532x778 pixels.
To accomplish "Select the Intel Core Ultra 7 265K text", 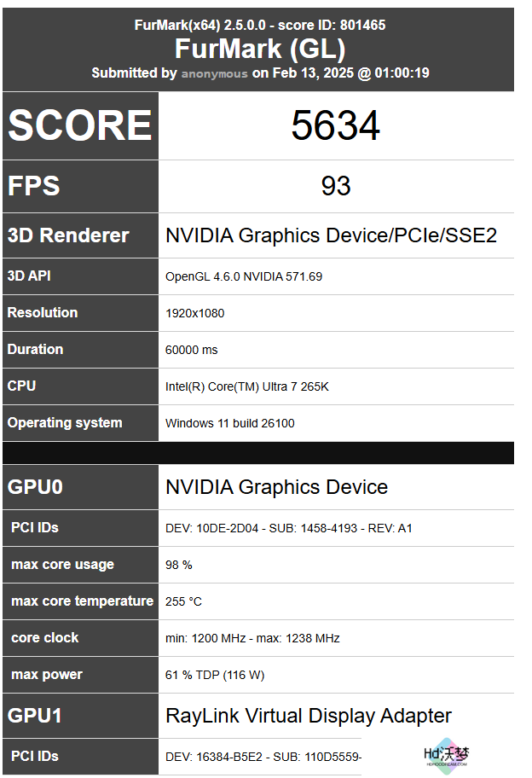I will tap(247, 386).
